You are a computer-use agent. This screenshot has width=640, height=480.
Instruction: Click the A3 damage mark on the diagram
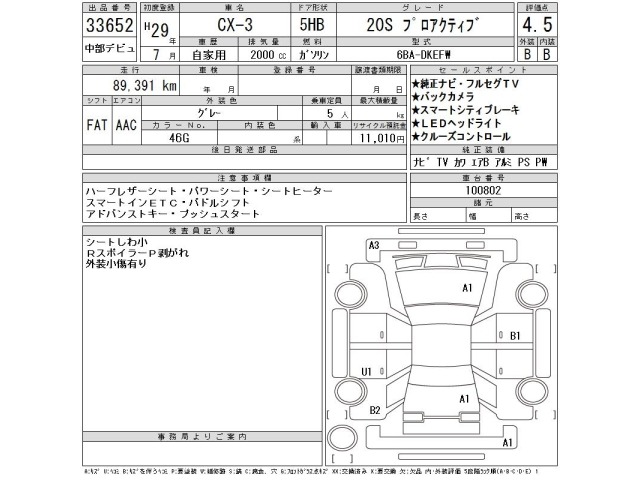point(374,245)
